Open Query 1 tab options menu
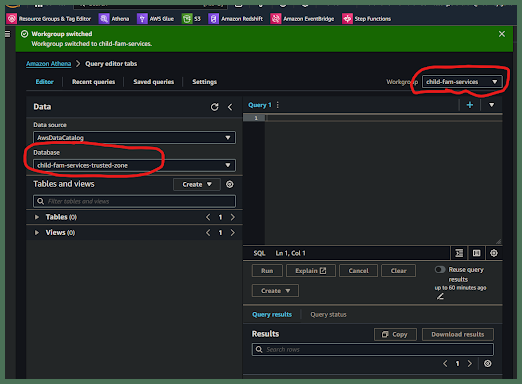This screenshot has height=384, width=522. tap(277, 105)
